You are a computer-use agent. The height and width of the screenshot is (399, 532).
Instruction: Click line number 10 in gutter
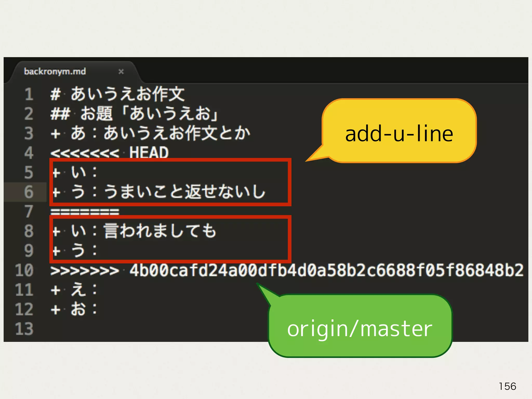click(x=24, y=270)
